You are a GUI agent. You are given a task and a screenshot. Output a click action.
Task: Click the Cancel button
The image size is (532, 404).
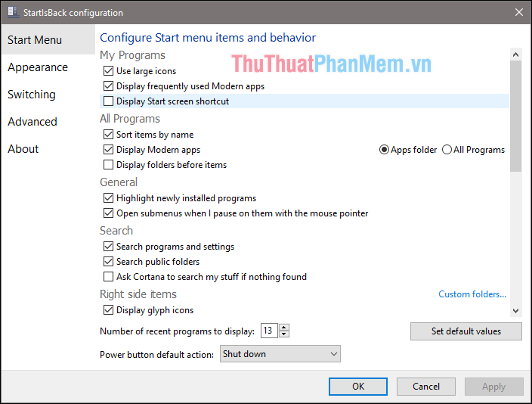coord(425,387)
